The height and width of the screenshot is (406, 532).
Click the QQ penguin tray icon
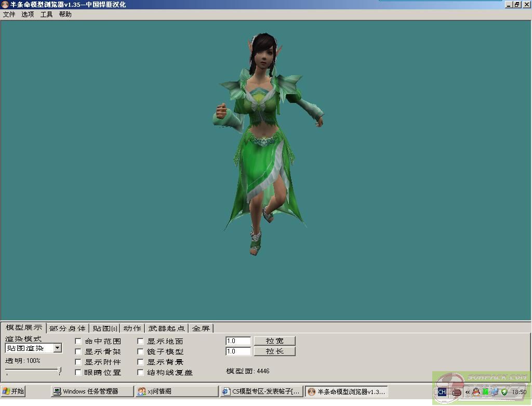tap(476, 392)
